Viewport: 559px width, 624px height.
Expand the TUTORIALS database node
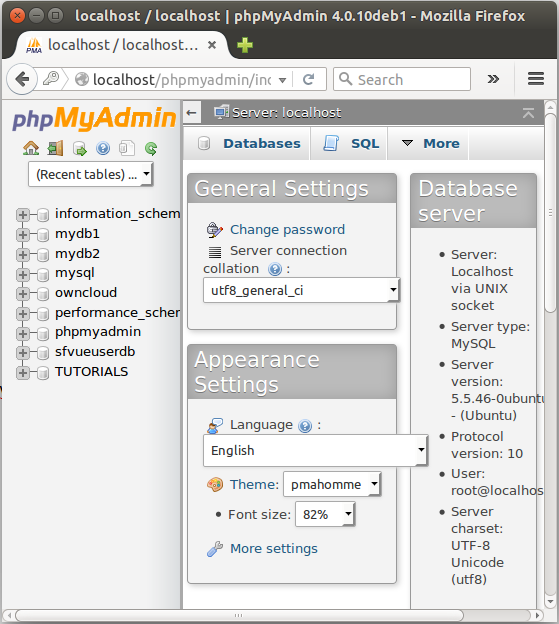pos(23,373)
